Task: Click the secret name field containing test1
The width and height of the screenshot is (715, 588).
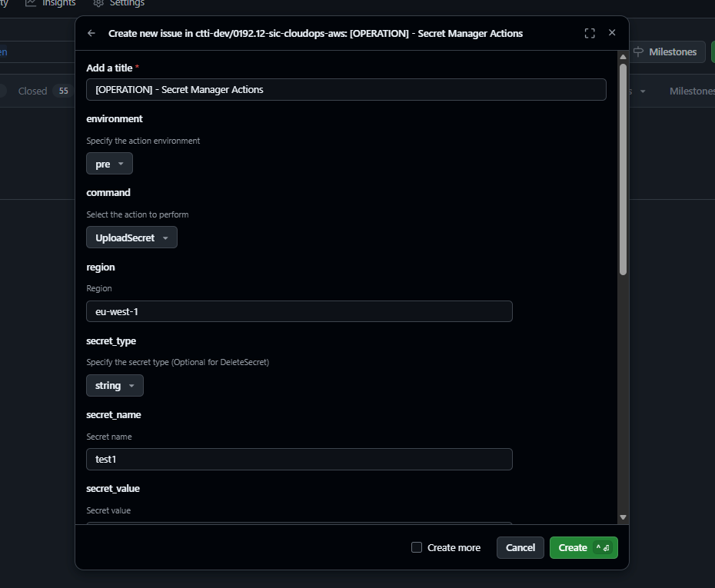Action: click(x=299, y=459)
